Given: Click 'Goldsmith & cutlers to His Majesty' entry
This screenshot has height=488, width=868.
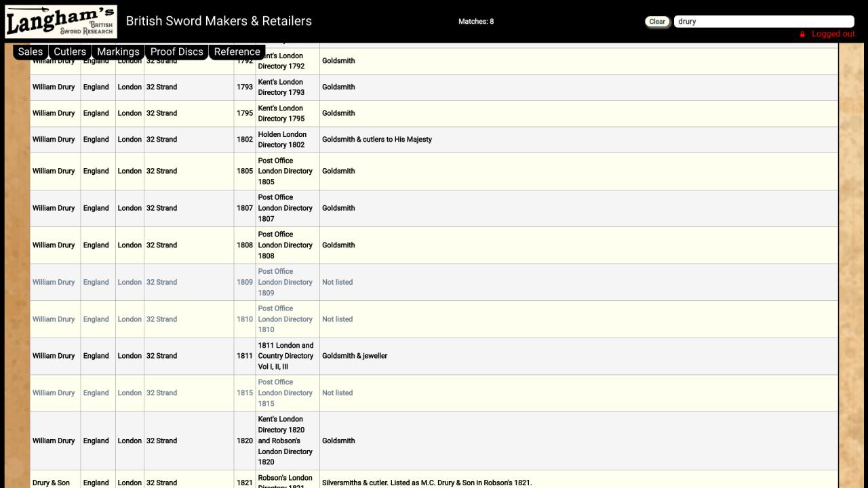Looking at the screenshot, I should [x=376, y=140].
